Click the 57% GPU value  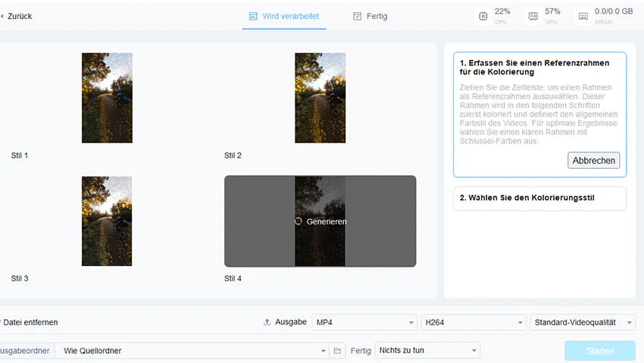click(x=552, y=11)
